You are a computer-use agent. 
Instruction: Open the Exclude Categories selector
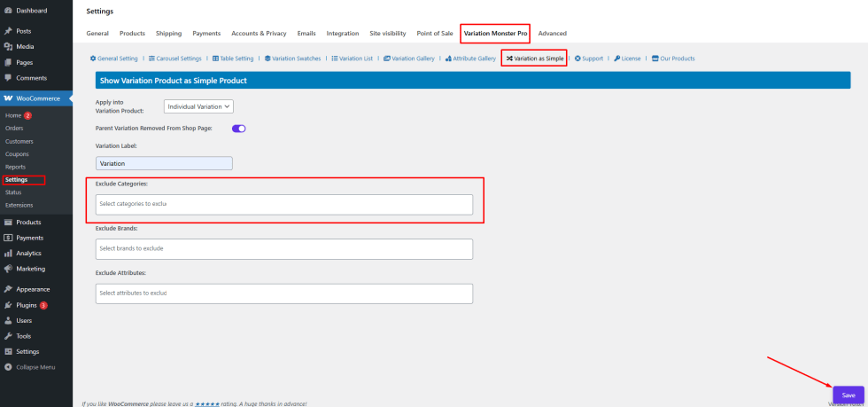(284, 204)
